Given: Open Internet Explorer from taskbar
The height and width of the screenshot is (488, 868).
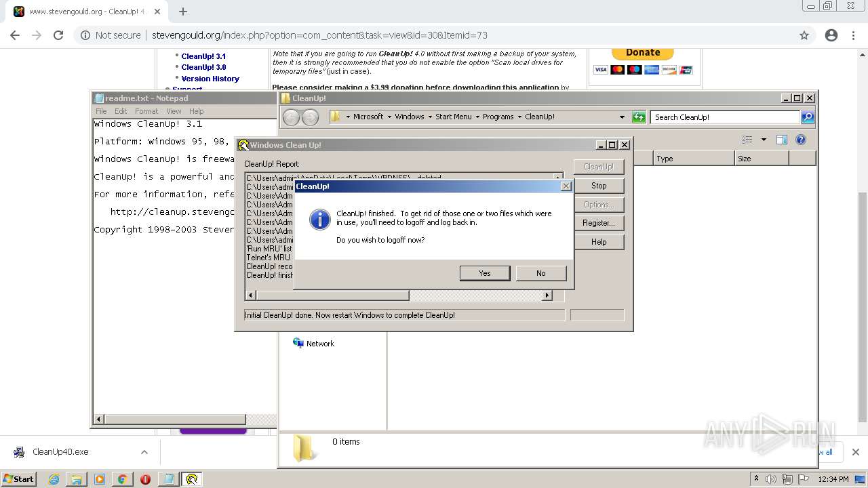Looking at the screenshot, I should [x=54, y=479].
